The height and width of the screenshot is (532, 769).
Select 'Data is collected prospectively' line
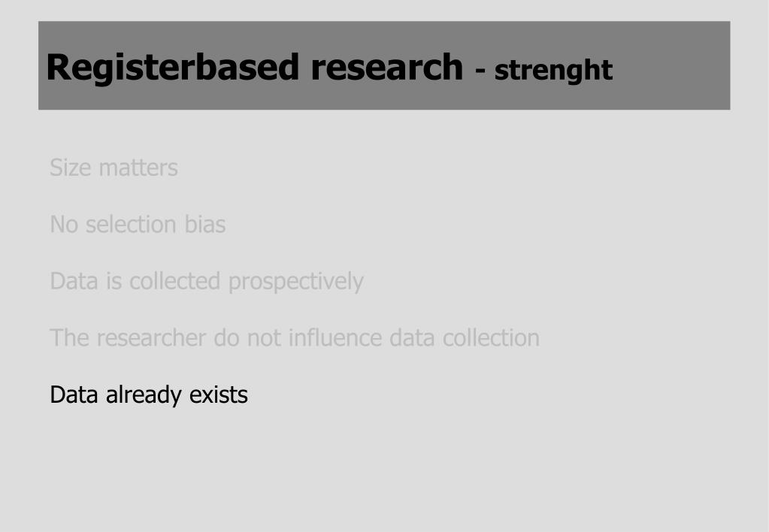tap(206, 281)
